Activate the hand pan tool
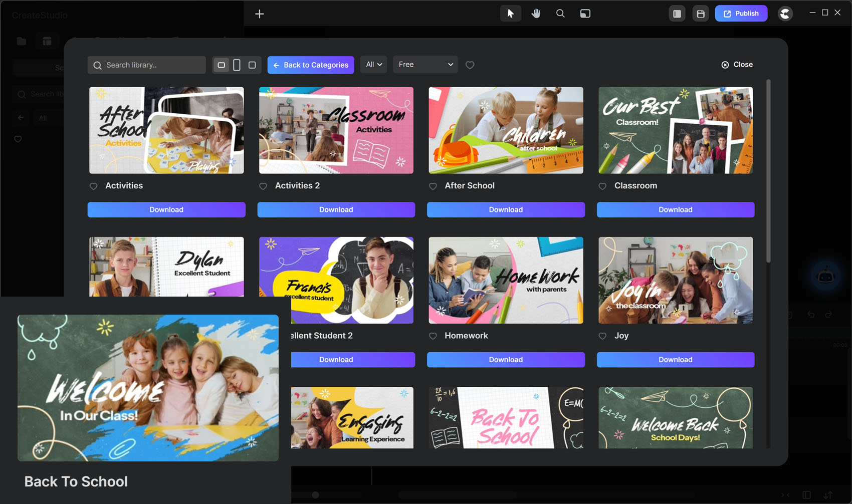Image resolution: width=852 pixels, height=504 pixels. (536, 14)
